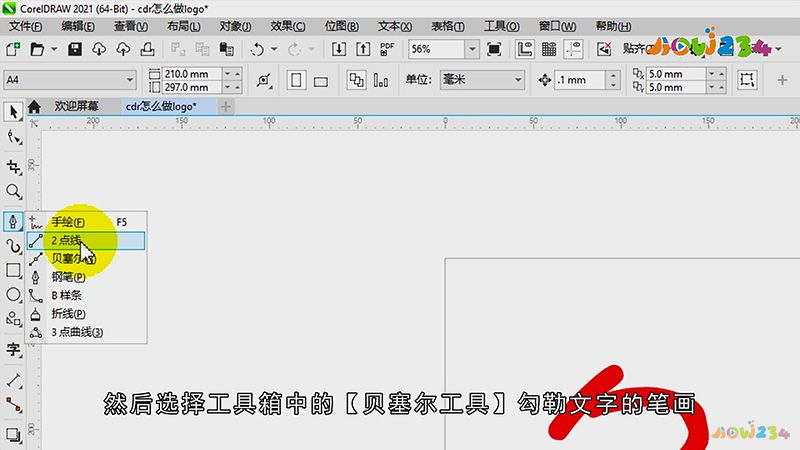Image resolution: width=800 pixels, height=450 pixels.
Task: Open the 编辑(E) menu
Action: 78,26
